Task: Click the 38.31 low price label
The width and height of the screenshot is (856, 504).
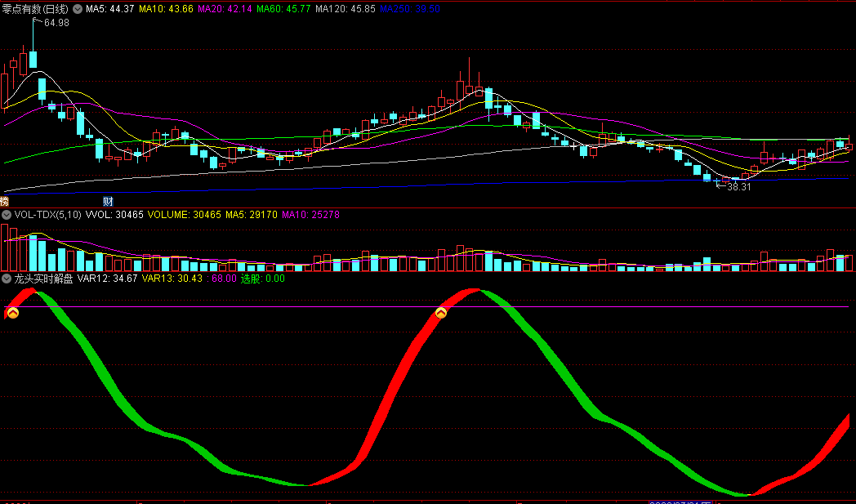Action: coord(739,187)
